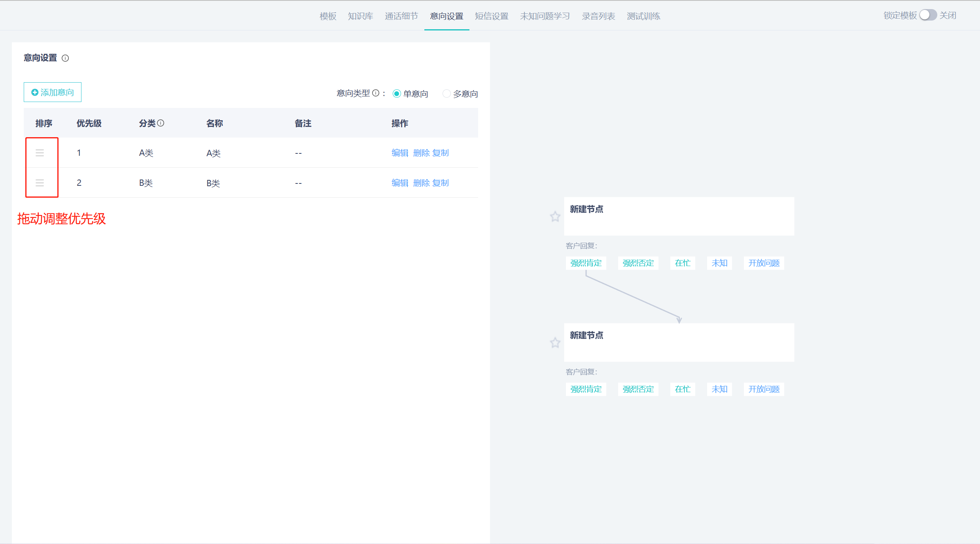Click the drag handle icon for A类 row
Screen dimensions: 980x544
pyautogui.click(x=40, y=153)
